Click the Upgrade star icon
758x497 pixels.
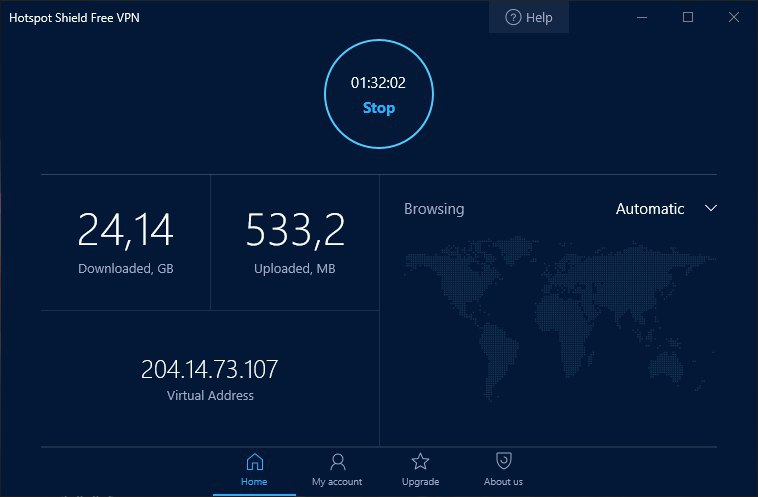pyautogui.click(x=420, y=461)
